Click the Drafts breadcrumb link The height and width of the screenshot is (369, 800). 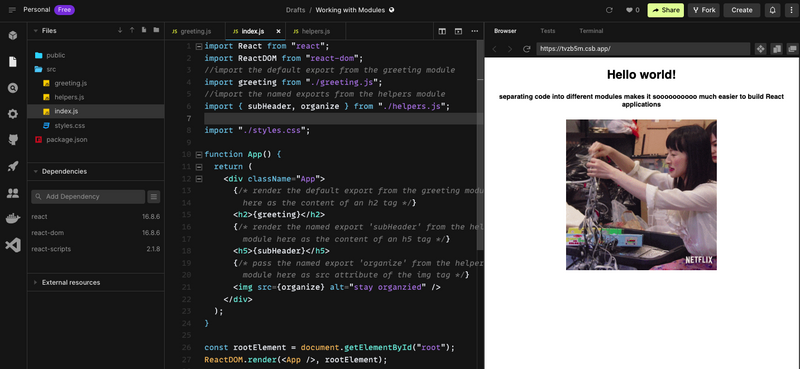(x=295, y=10)
